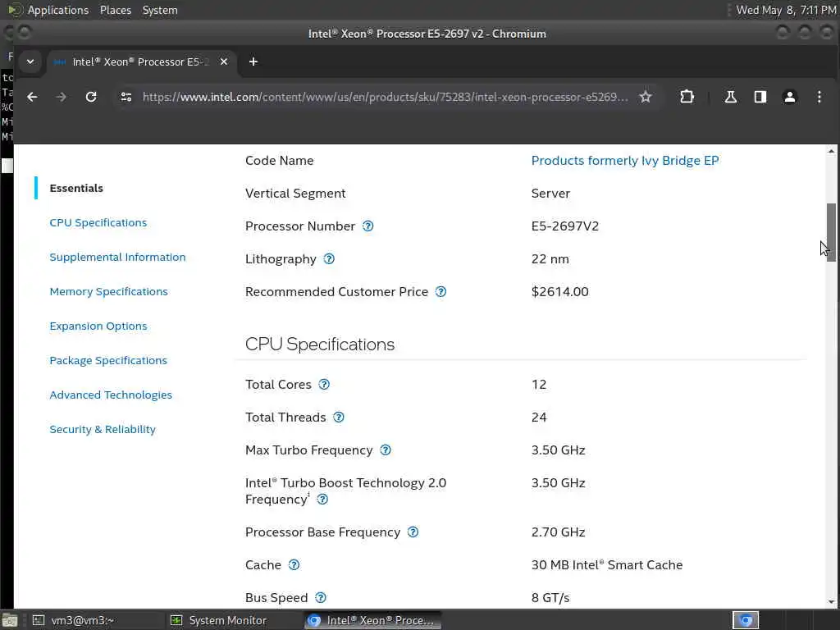Show help for Cache
The width and height of the screenshot is (840, 630).
(x=294, y=565)
